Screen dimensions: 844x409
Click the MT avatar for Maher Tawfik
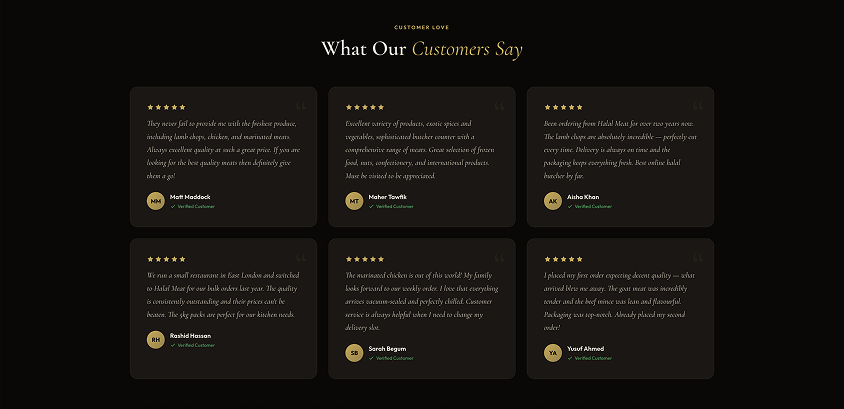pos(354,201)
